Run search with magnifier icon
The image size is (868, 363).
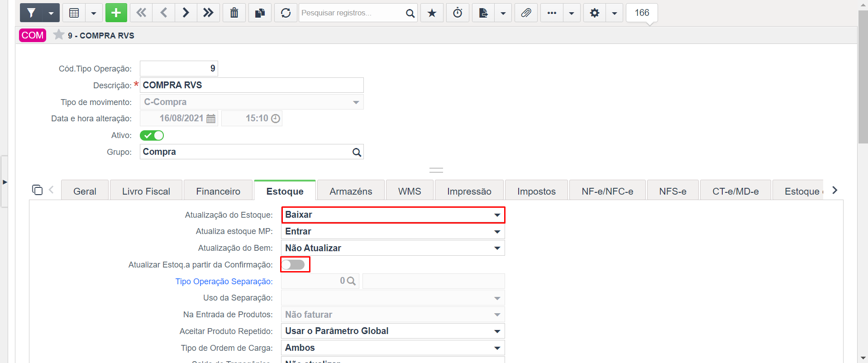[410, 13]
